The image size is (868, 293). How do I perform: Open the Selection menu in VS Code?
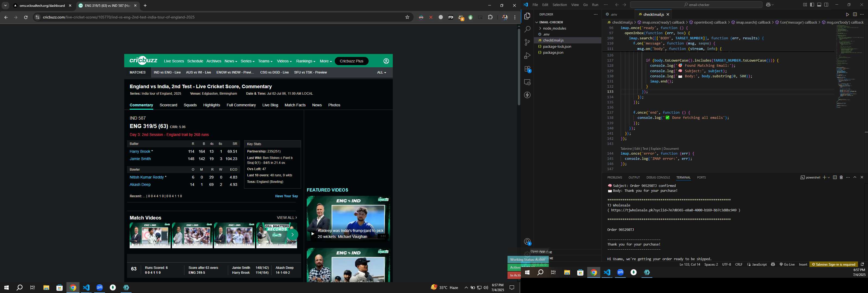click(x=559, y=5)
